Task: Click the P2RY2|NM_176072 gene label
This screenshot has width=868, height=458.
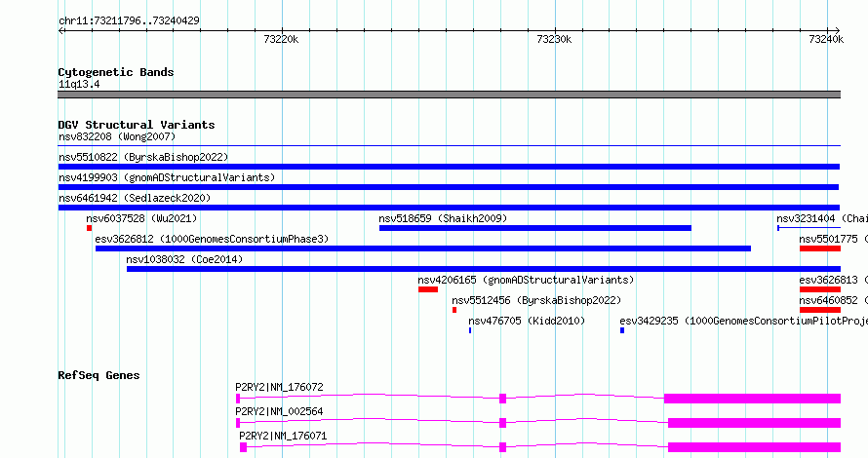Action: coord(279,387)
